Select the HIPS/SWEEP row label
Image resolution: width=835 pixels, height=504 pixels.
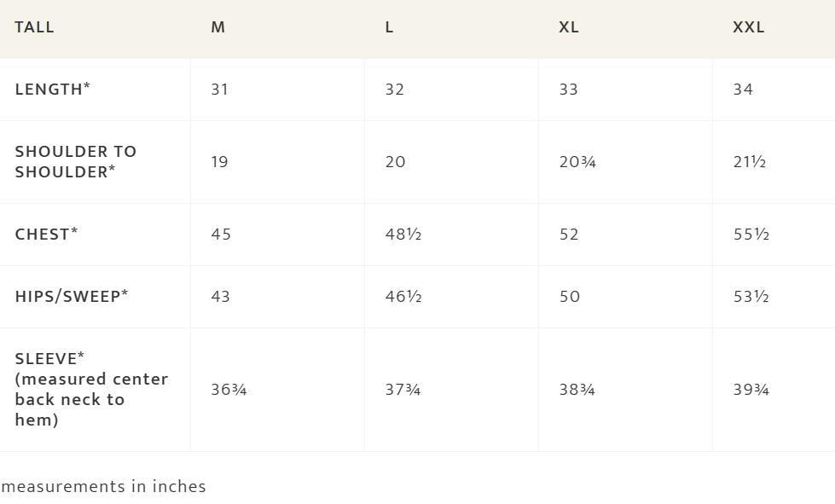tap(71, 297)
